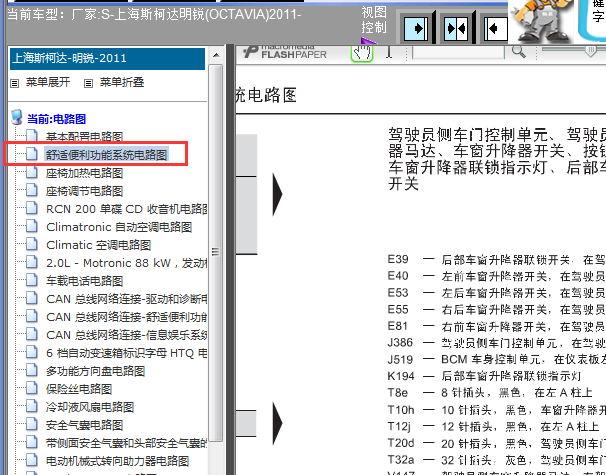Open 舒适便利功能系统电路图 entry
Screen dimensions: 606x475
pos(107,155)
